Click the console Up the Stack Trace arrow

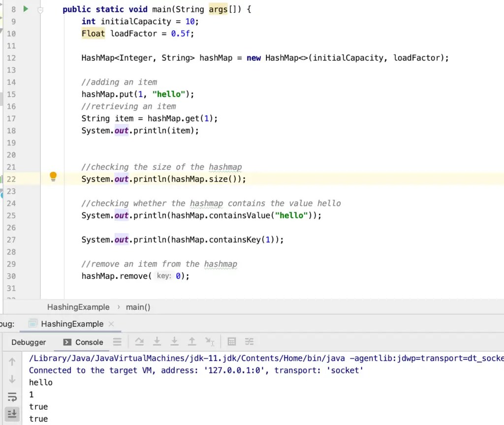(x=12, y=362)
